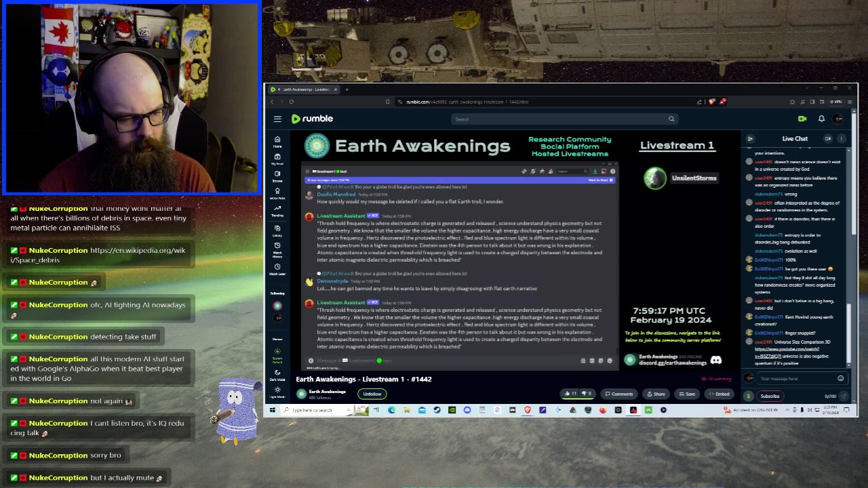Viewport: 868px width, 488px height.
Task: Open Live Chat options menu
Action: (x=842, y=139)
